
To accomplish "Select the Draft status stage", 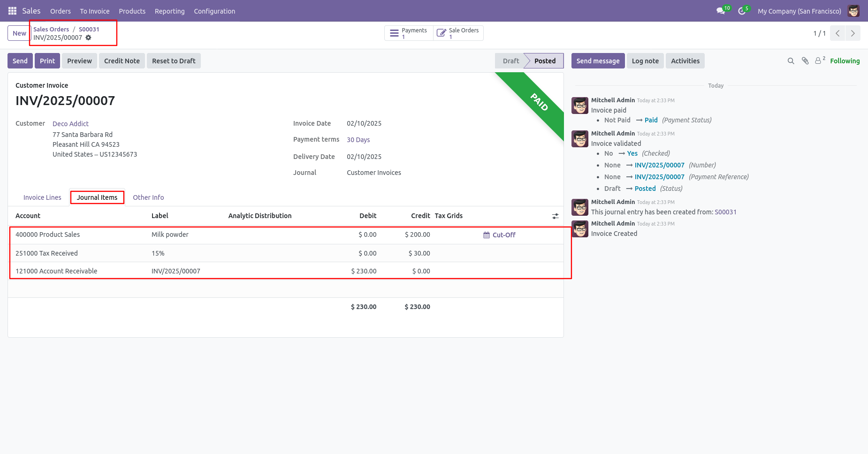I will [510, 61].
